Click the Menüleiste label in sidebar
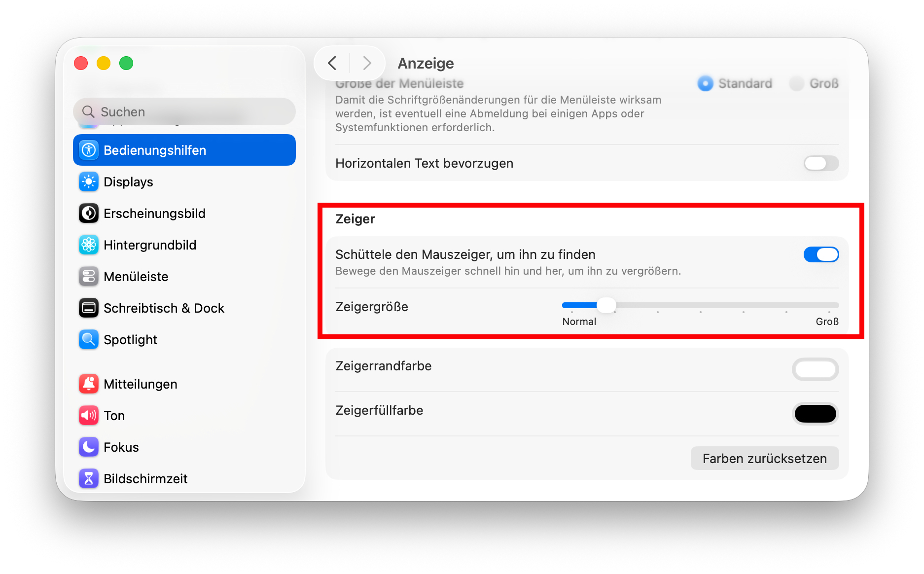 [136, 277]
